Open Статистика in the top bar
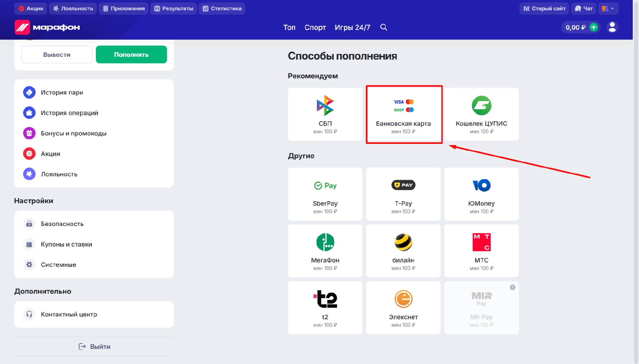The image size is (639, 364). coord(222,9)
